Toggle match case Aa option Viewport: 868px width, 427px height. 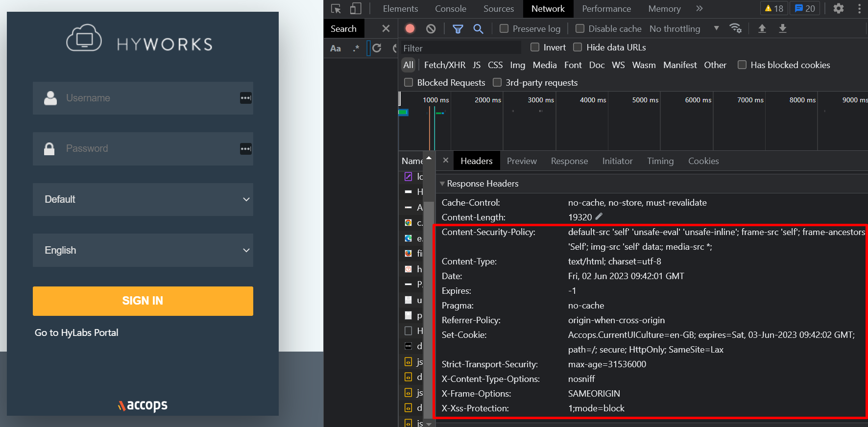pyautogui.click(x=336, y=48)
